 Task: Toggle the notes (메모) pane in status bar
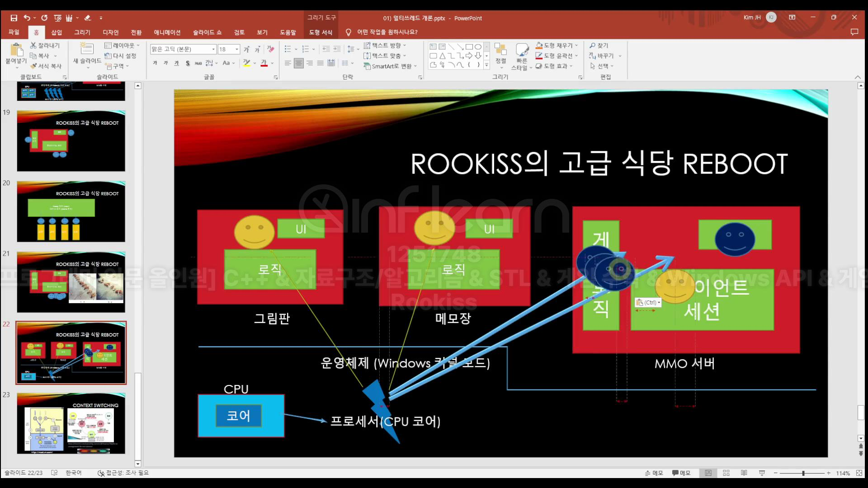click(654, 473)
